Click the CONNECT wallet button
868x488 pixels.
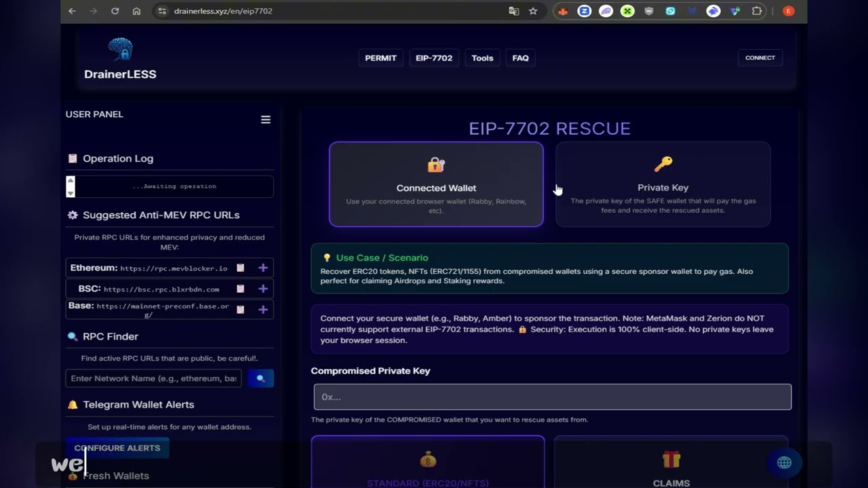[x=760, y=58]
